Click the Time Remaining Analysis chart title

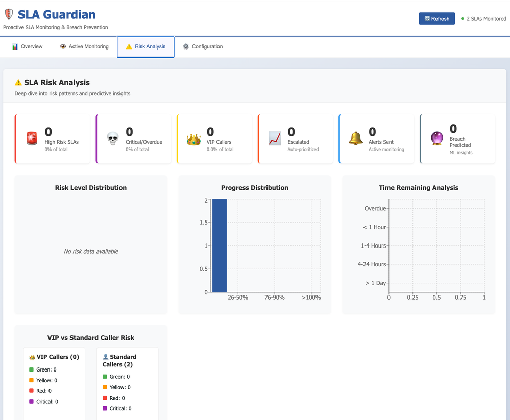pos(418,188)
